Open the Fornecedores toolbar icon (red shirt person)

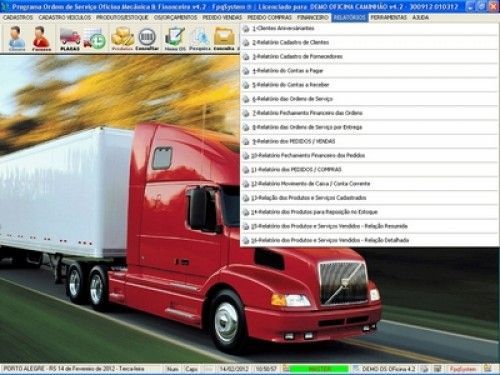point(41,38)
